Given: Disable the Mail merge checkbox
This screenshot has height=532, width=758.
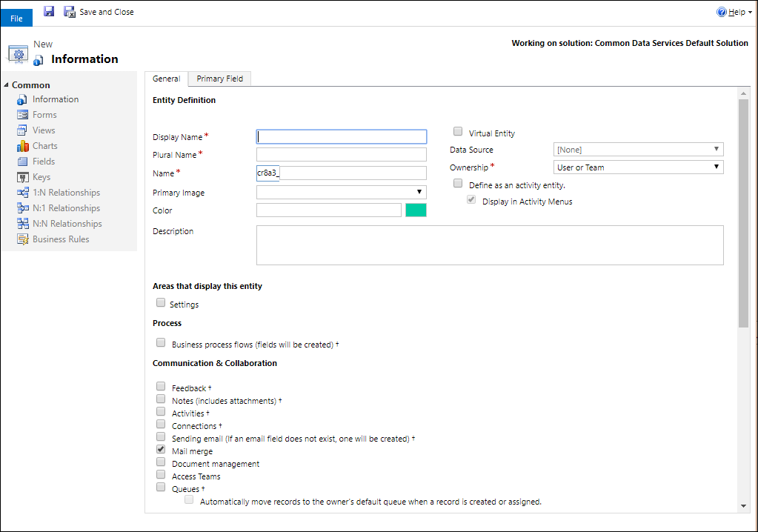Looking at the screenshot, I should [x=161, y=448].
